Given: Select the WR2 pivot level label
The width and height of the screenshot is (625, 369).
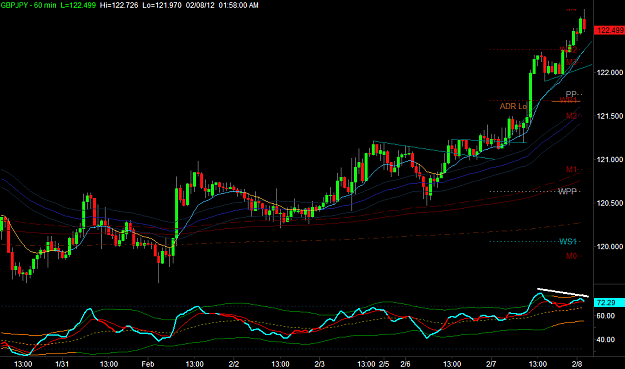Looking at the screenshot, I should 568,49.
